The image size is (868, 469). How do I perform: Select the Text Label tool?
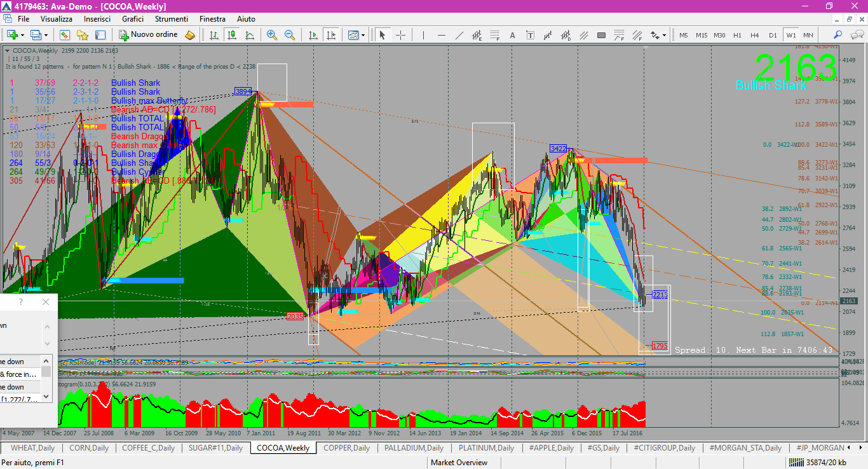[x=531, y=35]
